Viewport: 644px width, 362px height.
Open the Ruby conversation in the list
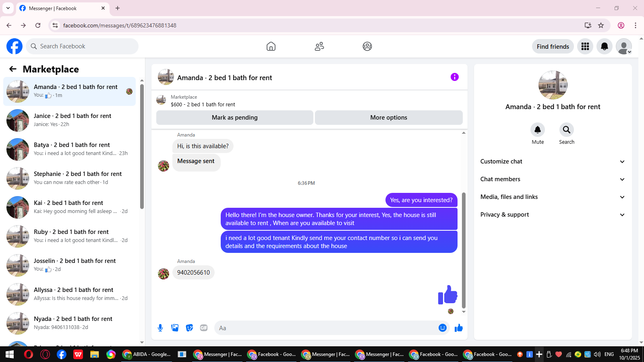[69, 236]
